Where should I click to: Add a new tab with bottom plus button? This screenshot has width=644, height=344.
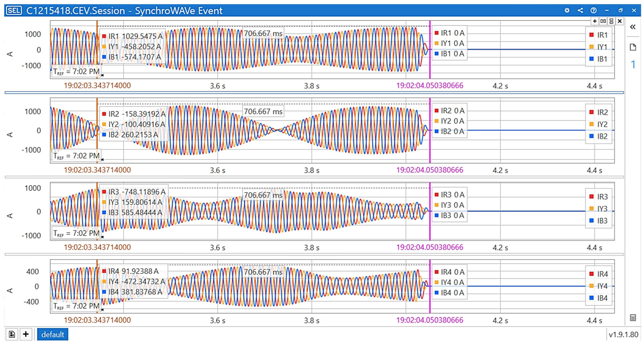pos(26,334)
